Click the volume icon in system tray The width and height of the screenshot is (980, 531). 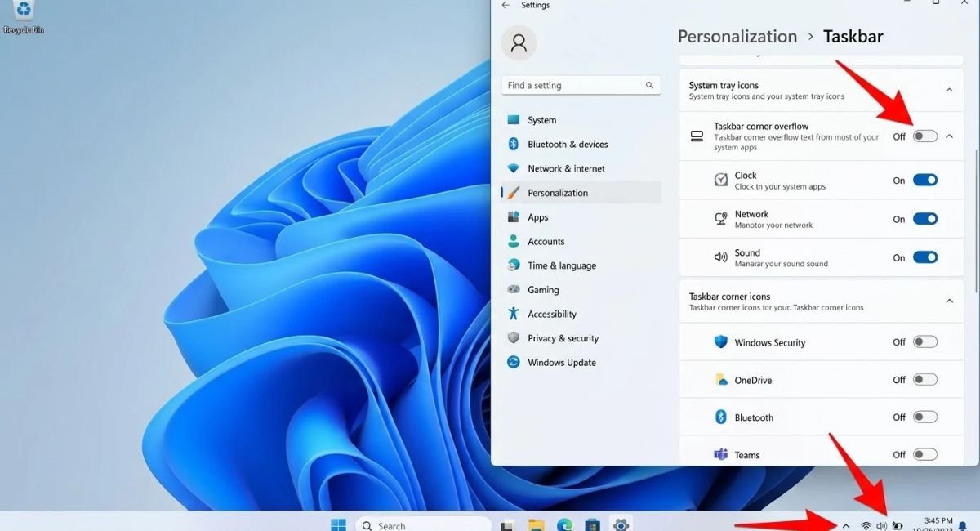coord(882,526)
